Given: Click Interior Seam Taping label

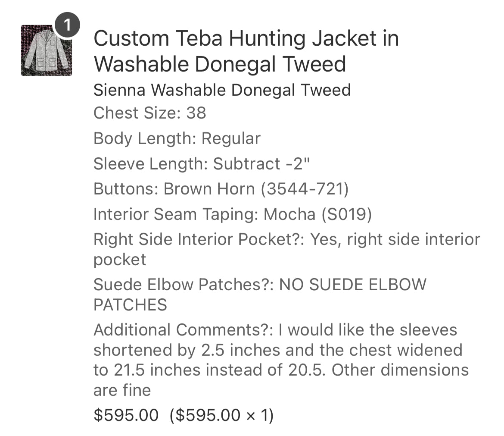Looking at the screenshot, I should [x=176, y=214].
